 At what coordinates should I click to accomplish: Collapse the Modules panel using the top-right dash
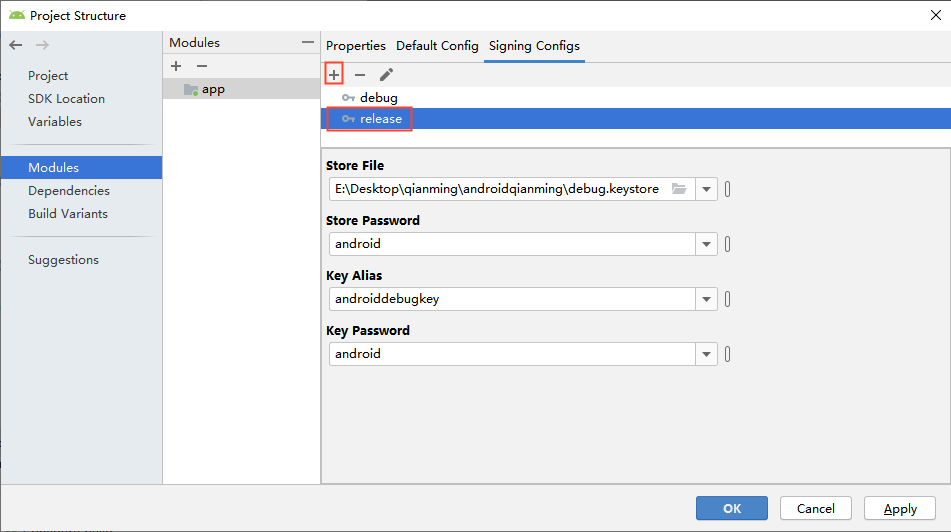(x=308, y=43)
